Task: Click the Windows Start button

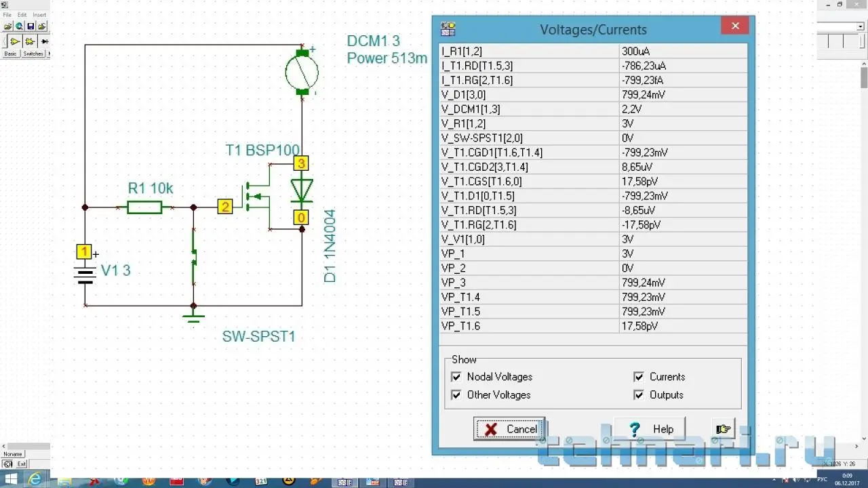Action: (x=12, y=480)
